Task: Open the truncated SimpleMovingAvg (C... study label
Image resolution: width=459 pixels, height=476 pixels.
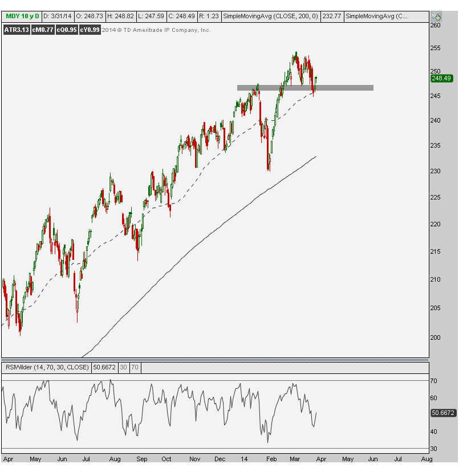Action: [x=376, y=17]
